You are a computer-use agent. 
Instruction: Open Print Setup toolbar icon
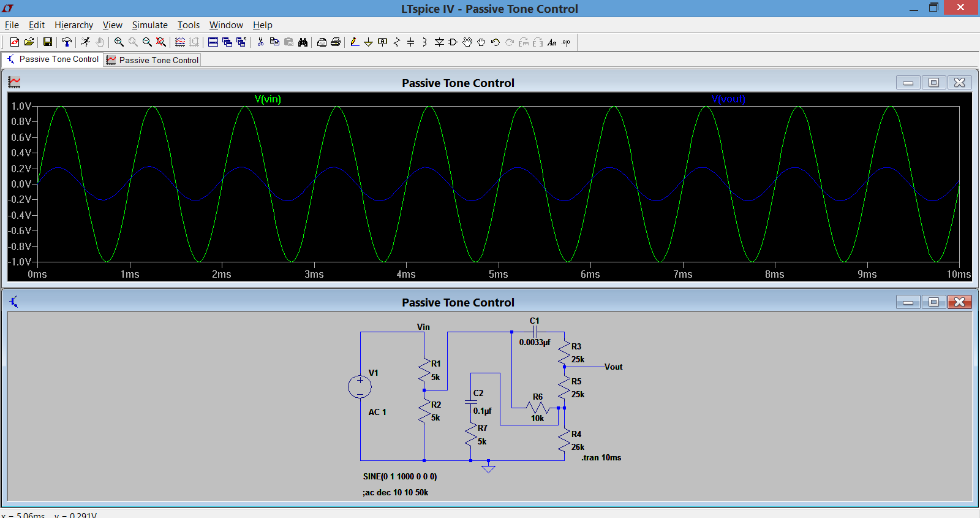coord(322,42)
